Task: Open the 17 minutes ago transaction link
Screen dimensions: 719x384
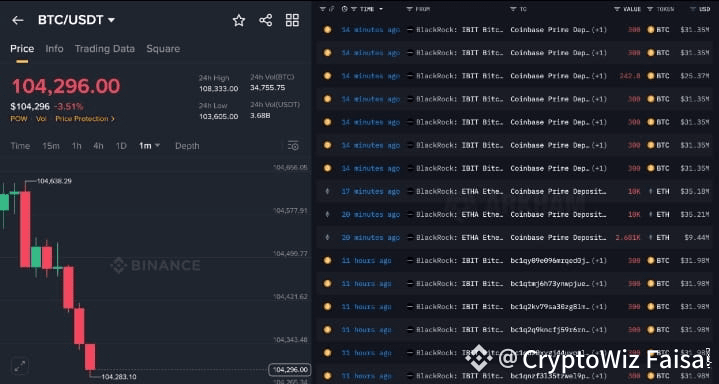Action: (371, 191)
